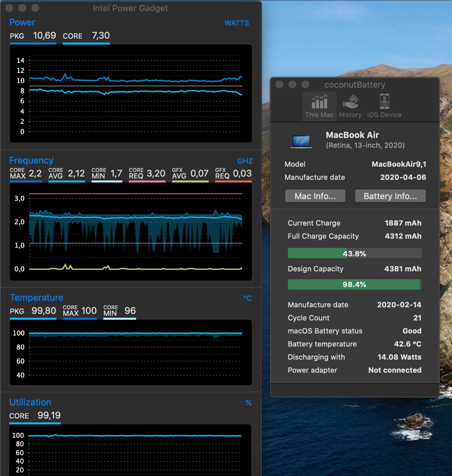Click the Intel Power Gadget title
Image resolution: width=452 pixels, height=476 pixels.
pos(130,8)
